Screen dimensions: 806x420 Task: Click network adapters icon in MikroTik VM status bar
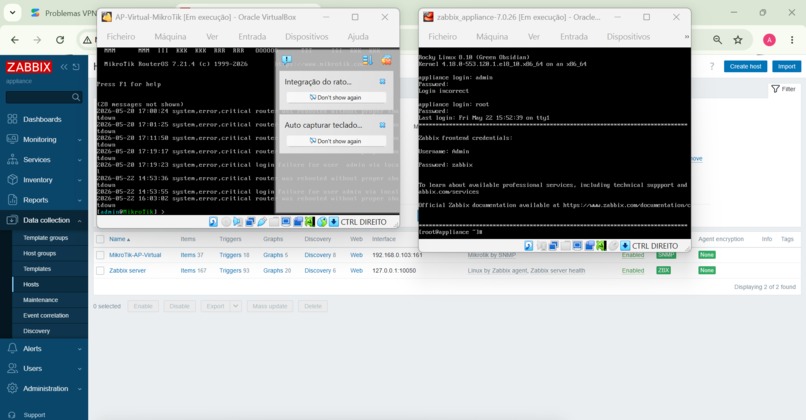coord(250,222)
